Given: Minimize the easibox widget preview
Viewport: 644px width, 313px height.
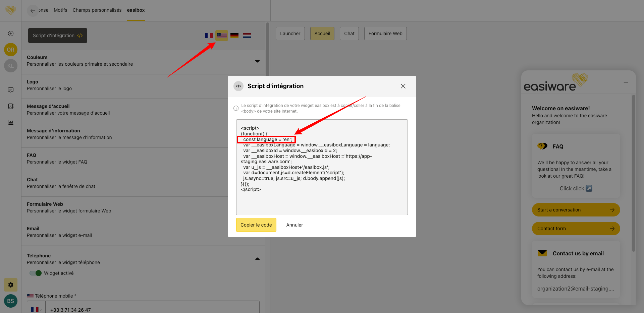Looking at the screenshot, I should click(x=626, y=82).
